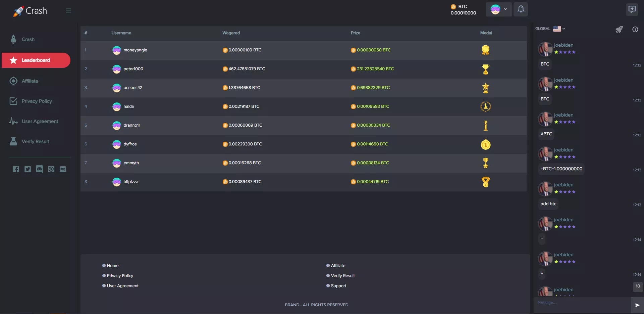Open Verify Result in the sidebar
Viewport: 644px width, 314px height.
coord(35,141)
